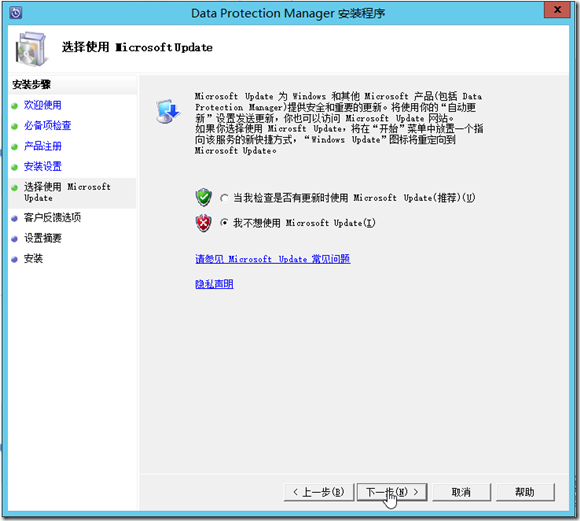Screen dimensions: 580x521
Task: Click the installer disc box icon
Action: coord(32,49)
